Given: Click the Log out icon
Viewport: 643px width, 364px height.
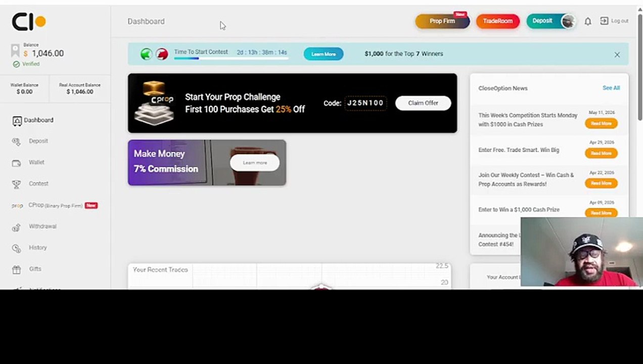Looking at the screenshot, I should point(604,21).
